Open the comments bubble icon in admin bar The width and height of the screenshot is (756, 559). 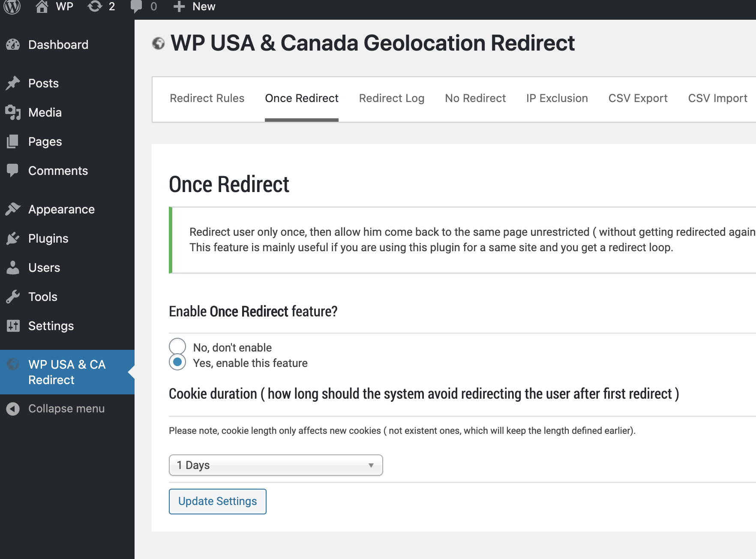pos(136,6)
